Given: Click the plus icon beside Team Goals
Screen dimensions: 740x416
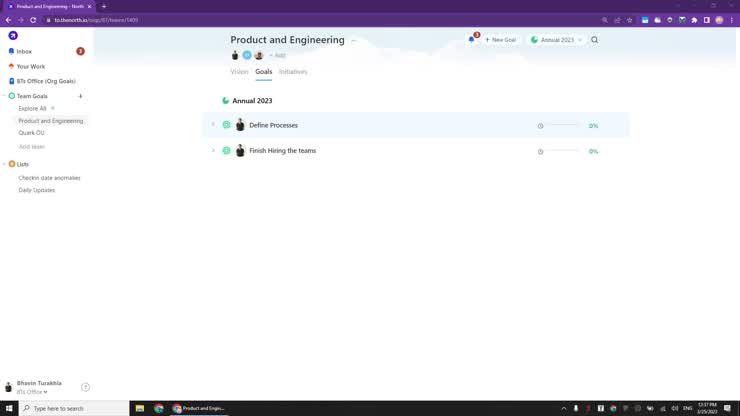Looking at the screenshot, I should coord(80,96).
